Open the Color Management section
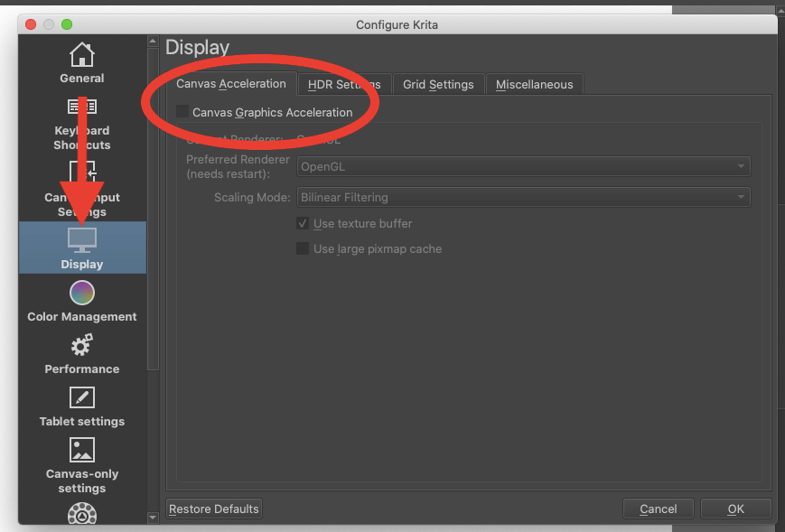This screenshot has width=785, height=532. (x=82, y=302)
